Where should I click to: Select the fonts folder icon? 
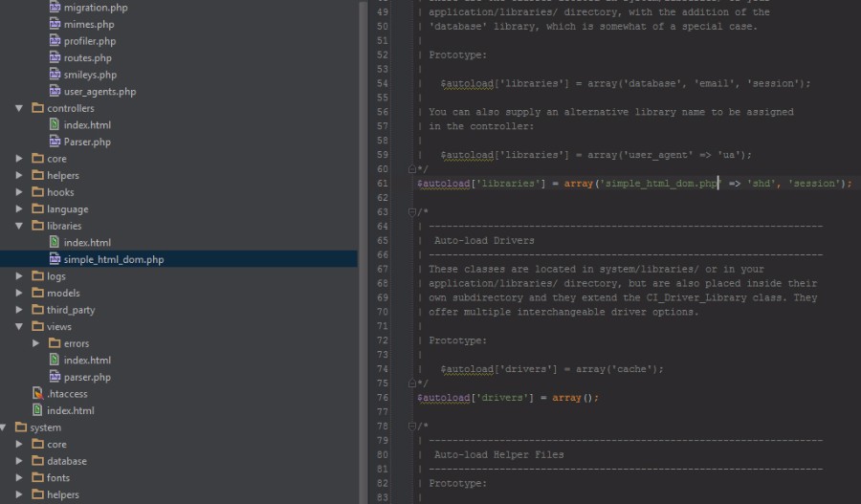(38, 477)
